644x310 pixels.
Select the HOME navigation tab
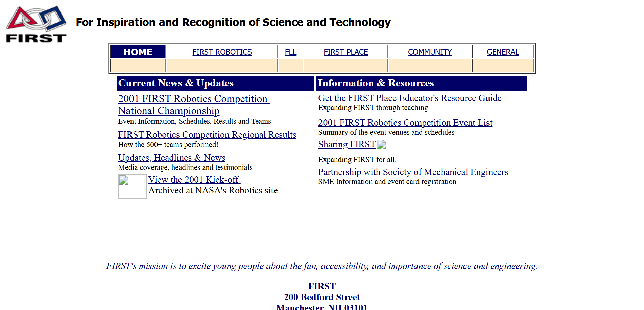click(x=138, y=52)
